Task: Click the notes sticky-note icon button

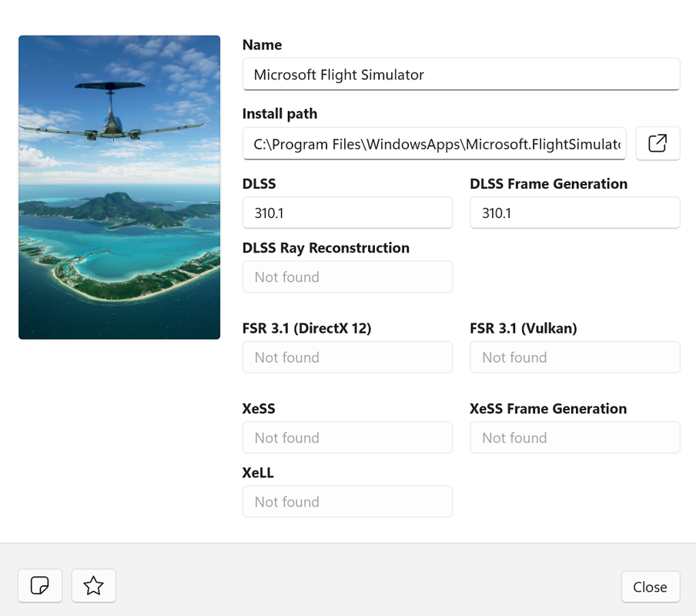Action: tap(40, 585)
